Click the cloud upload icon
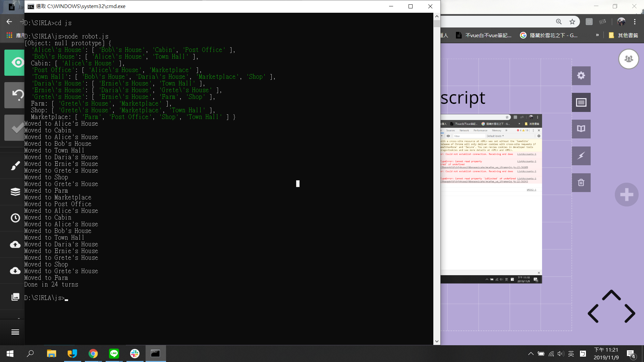 (x=15, y=244)
